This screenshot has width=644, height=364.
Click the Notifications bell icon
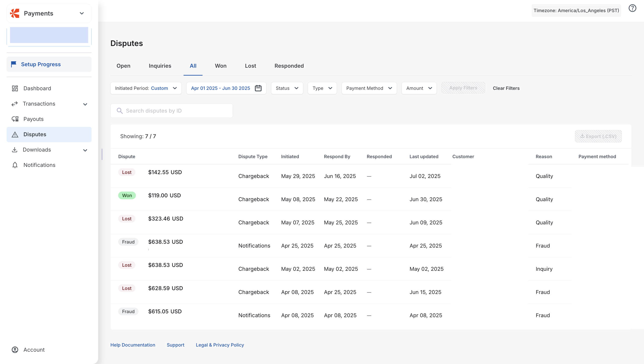[x=15, y=165]
